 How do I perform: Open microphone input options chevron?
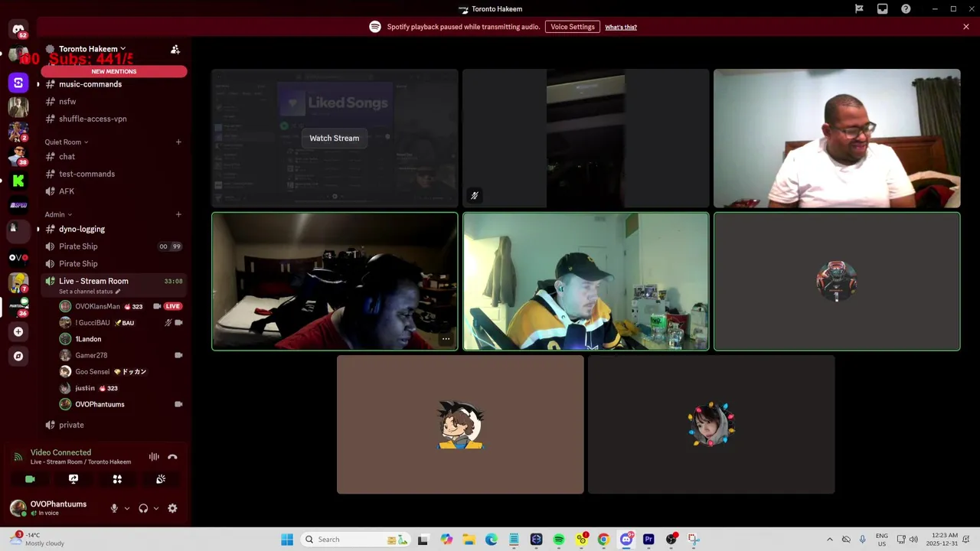(127, 508)
